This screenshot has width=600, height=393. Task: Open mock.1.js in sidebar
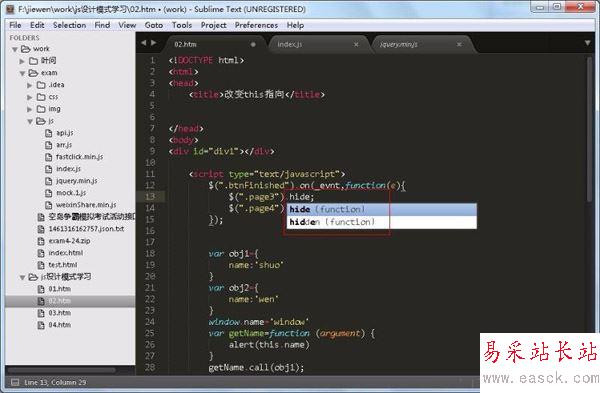[x=71, y=192]
